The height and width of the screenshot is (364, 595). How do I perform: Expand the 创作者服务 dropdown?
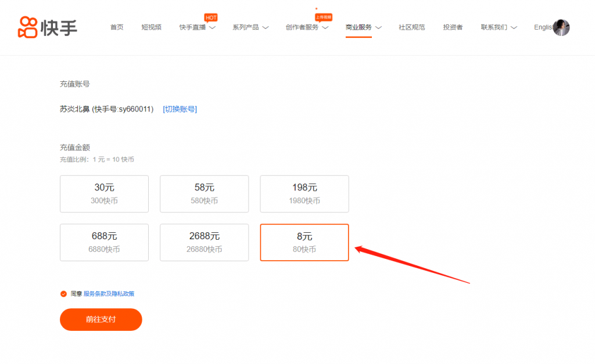[x=303, y=27]
